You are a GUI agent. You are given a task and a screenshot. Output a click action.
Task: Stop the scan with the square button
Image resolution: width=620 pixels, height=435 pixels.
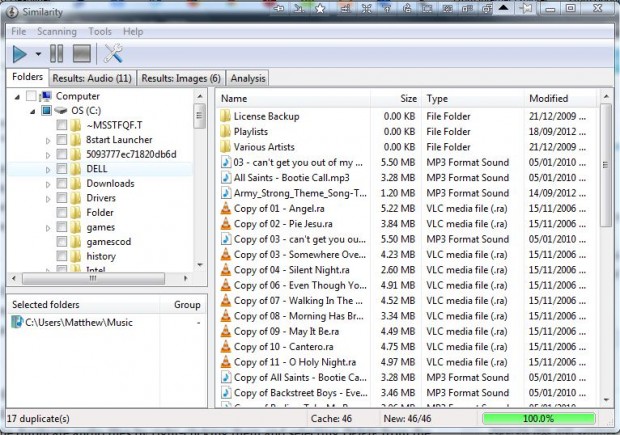click(x=82, y=54)
